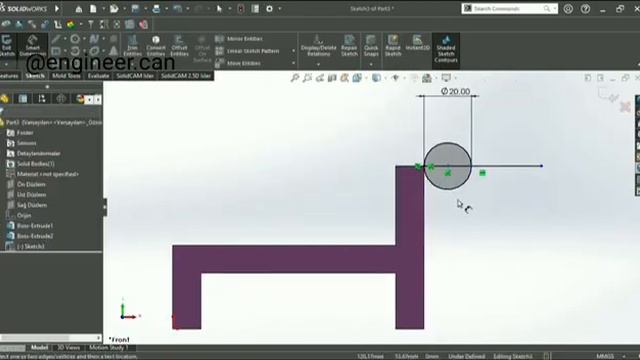Image resolution: width=640 pixels, height=360 pixels.
Task: Open the SolidCAM 2.5D tab
Action: (x=186, y=76)
